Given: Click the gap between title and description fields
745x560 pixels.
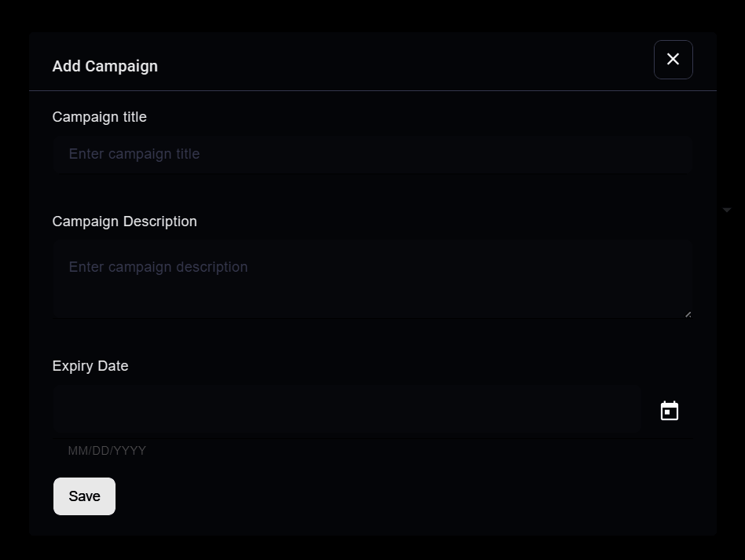Looking at the screenshot, I should [372, 192].
